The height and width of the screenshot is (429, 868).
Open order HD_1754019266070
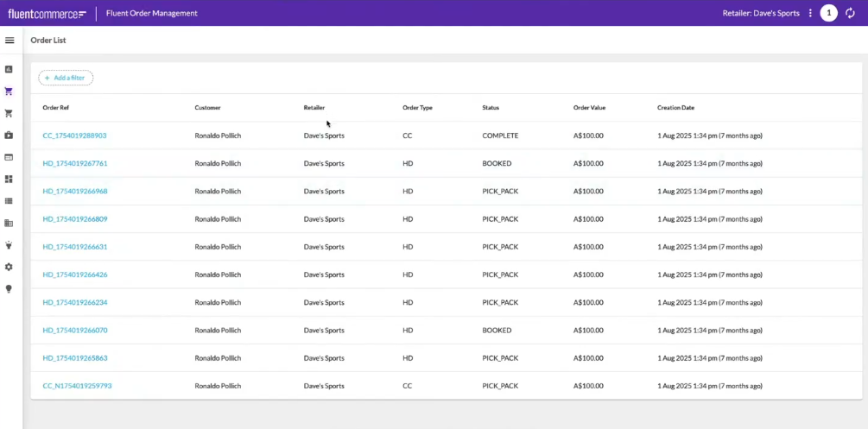(74, 331)
